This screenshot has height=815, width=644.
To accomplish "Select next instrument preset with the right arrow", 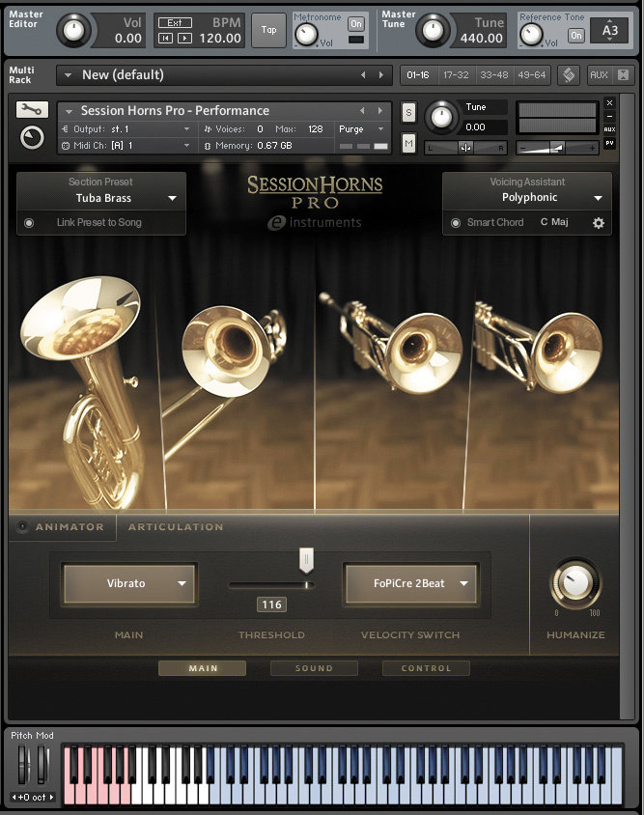I will tap(380, 110).
